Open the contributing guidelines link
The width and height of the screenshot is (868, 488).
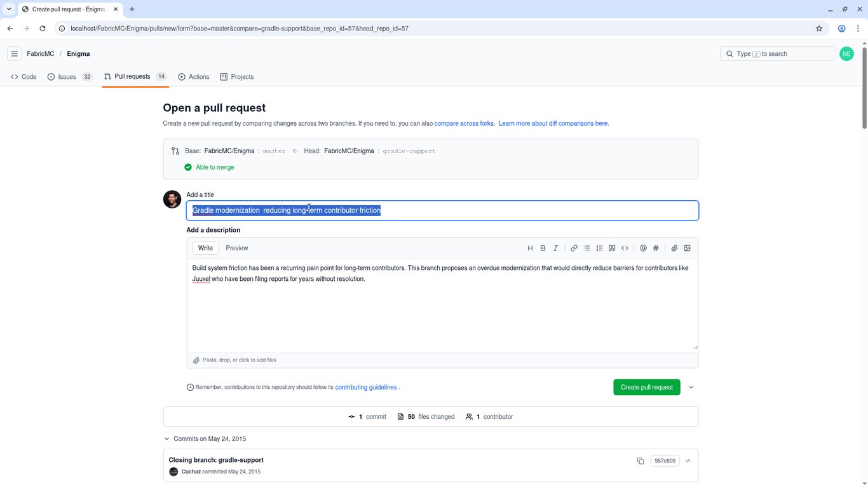[x=366, y=388]
